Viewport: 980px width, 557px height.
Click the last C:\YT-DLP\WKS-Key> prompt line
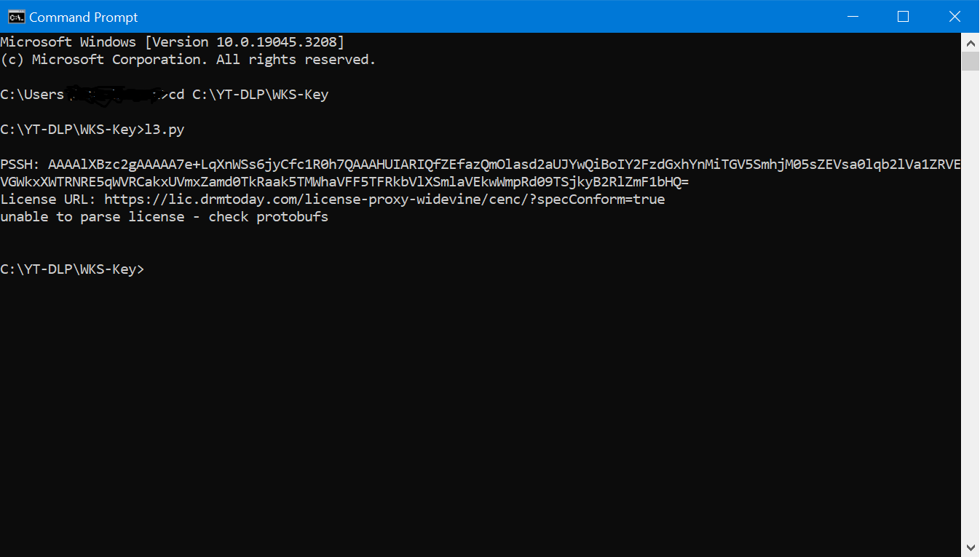(x=72, y=269)
